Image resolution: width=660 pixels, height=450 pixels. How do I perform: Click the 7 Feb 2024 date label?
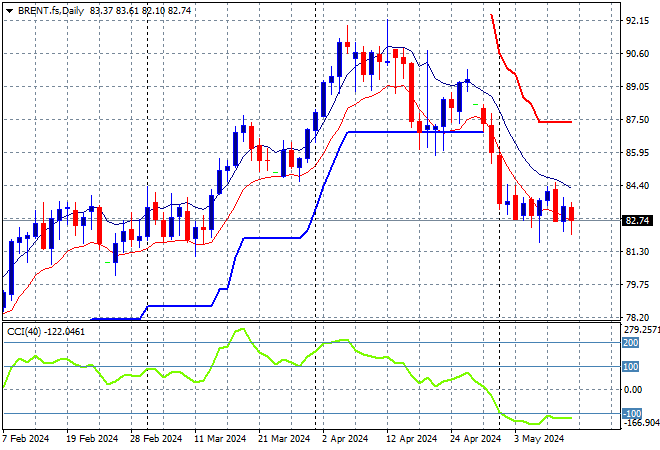(26, 439)
